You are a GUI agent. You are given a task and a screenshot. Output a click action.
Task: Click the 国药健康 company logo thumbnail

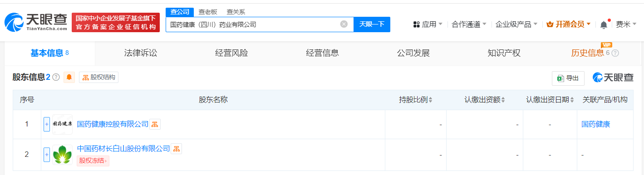tap(62, 124)
